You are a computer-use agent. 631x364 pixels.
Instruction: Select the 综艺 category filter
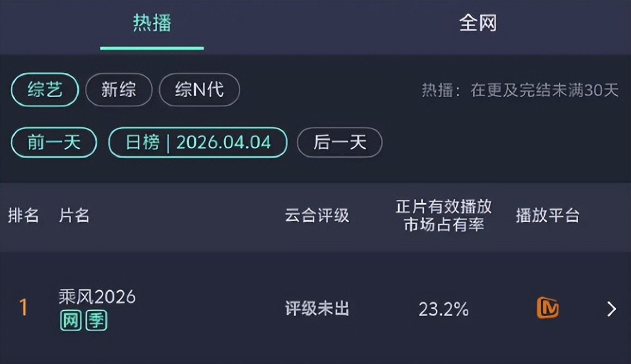[45, 90]
